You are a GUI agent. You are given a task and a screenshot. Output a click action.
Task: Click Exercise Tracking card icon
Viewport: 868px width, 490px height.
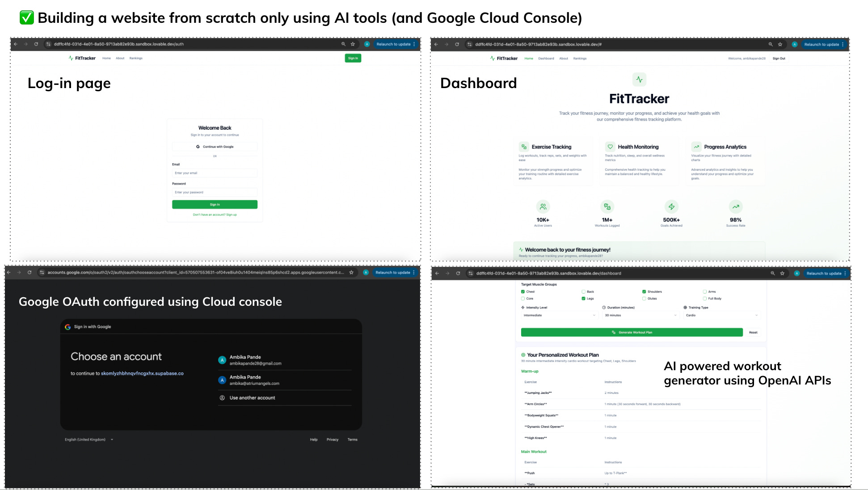click(x=524, y=147)
